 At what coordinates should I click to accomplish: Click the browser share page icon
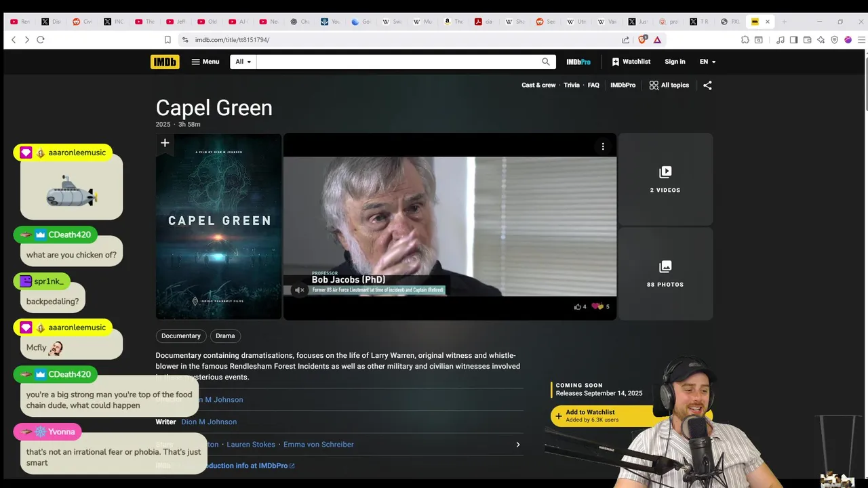coord(625,40)
